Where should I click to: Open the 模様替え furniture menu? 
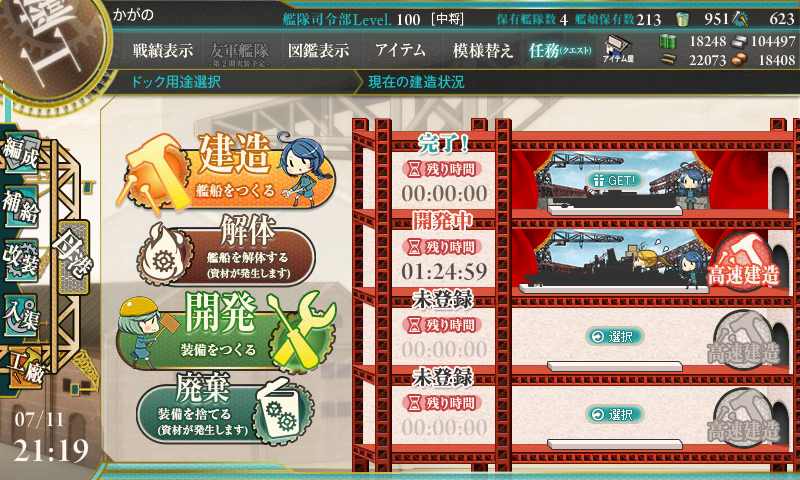483,50
